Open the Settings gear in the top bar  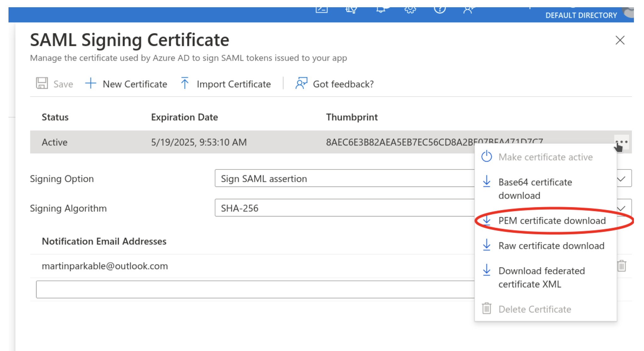(x=410, y=9)
